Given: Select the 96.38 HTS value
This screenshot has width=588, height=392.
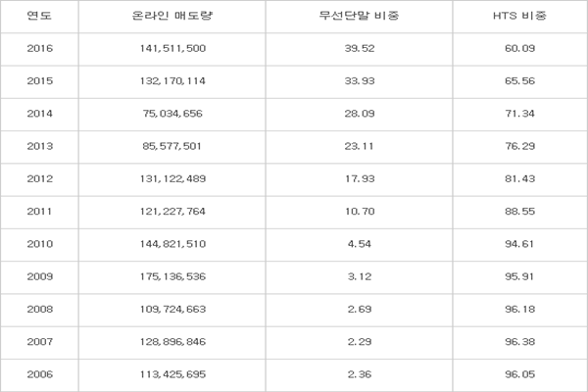Looking at the screenshot, I should [519, 342].
